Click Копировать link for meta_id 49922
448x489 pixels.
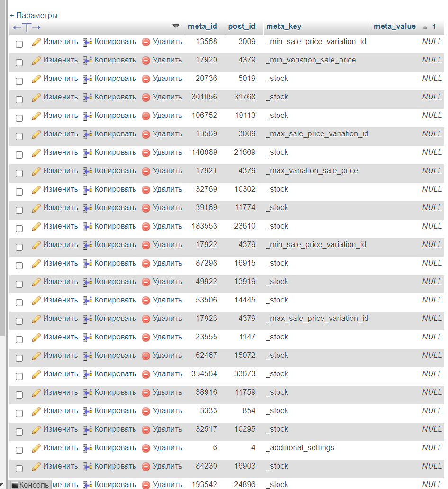point(116,282)
